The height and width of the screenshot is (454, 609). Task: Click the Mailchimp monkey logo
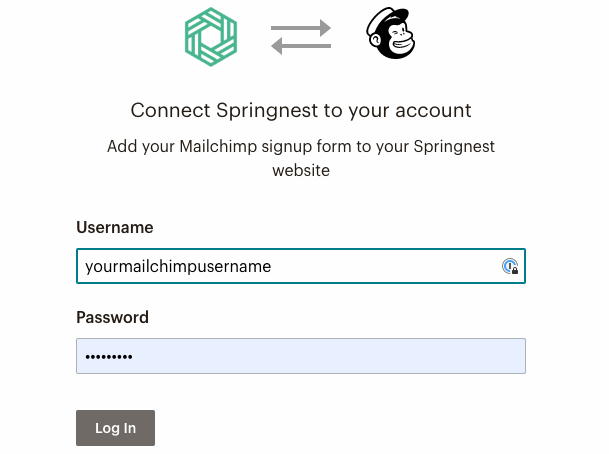390,34
